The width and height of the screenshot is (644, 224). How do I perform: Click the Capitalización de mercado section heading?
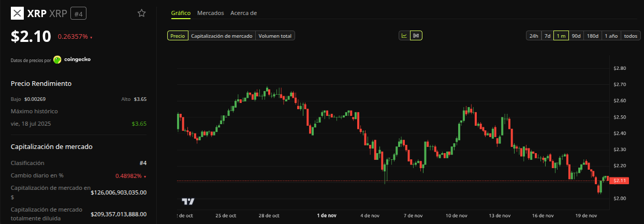52,146
